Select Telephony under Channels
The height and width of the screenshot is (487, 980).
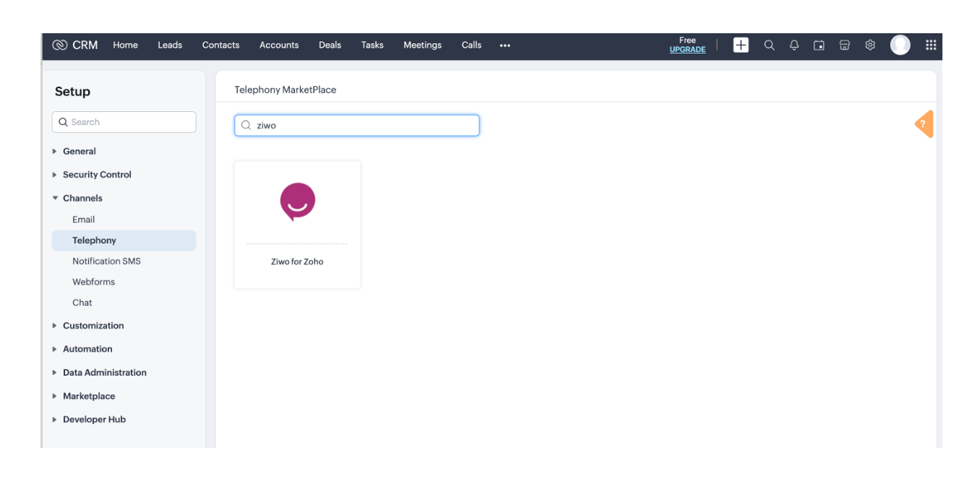[124, 241]
